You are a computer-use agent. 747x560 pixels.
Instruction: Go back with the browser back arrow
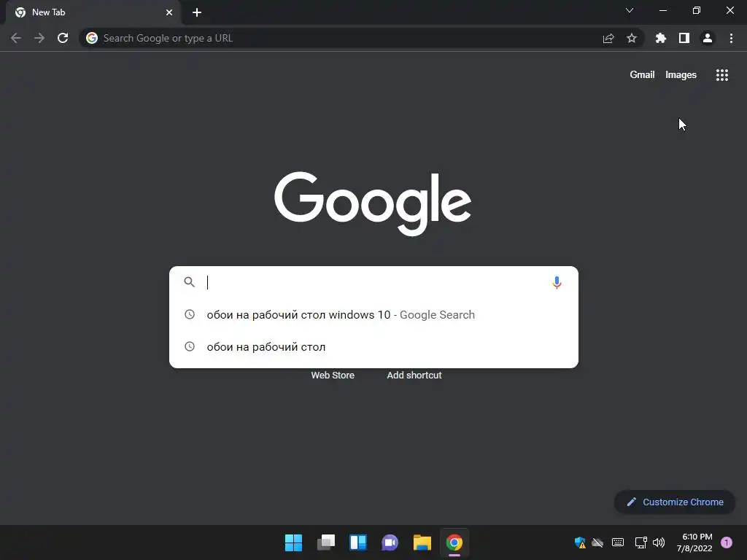point(16,38)
